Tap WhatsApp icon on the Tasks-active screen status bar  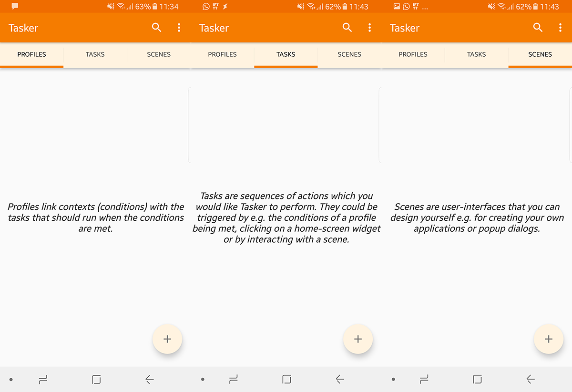(206, 7)
